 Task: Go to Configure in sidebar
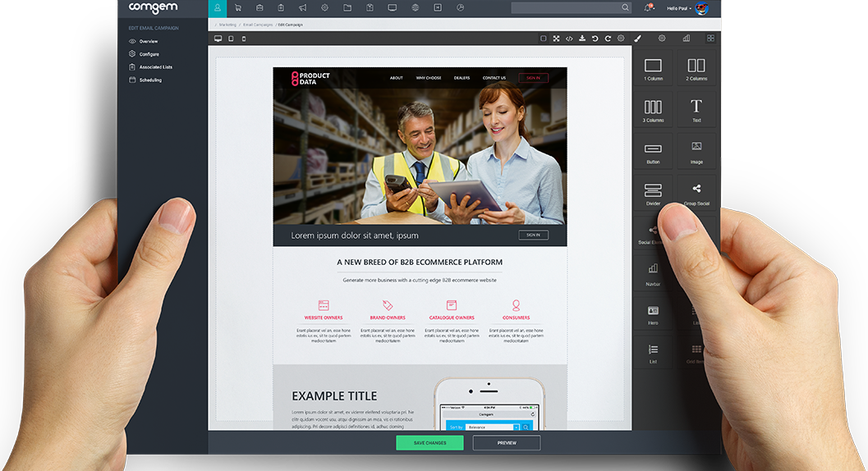pyautogui.click(x=144, y=54)
